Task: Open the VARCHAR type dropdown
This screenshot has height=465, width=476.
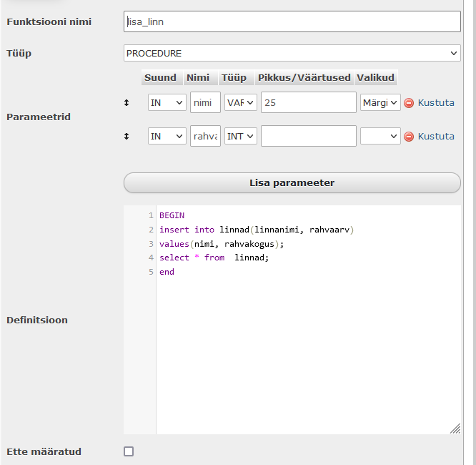Action: point(241,102)
